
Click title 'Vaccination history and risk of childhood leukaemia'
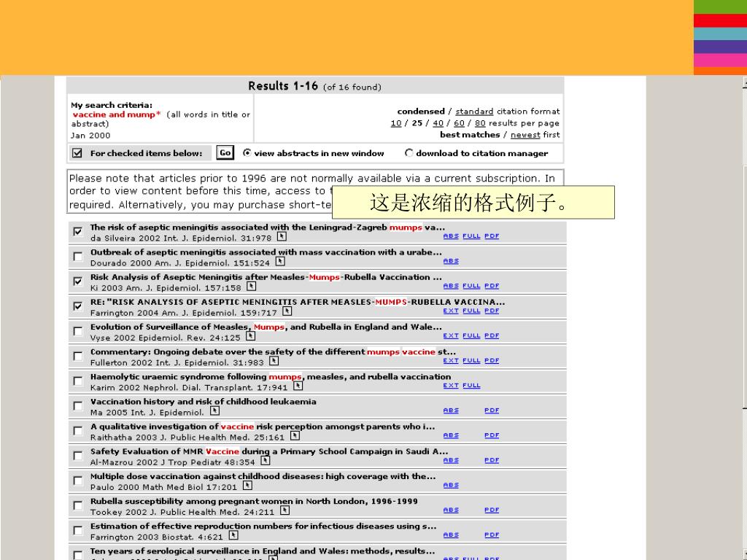pyautogui.click(x=204, y=402)
